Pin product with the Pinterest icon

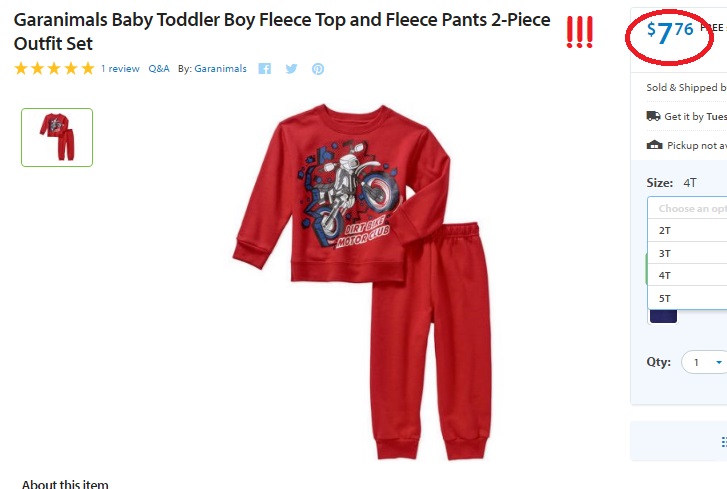318,69
